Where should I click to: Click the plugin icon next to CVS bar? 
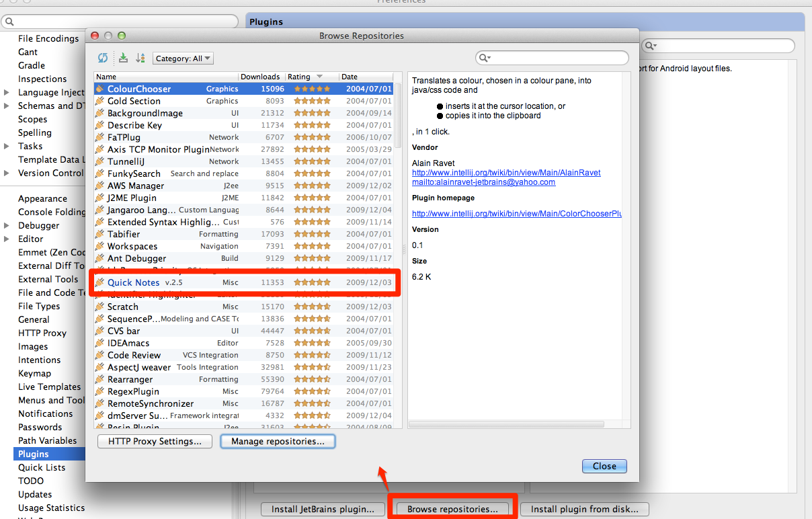pos(100,331)
